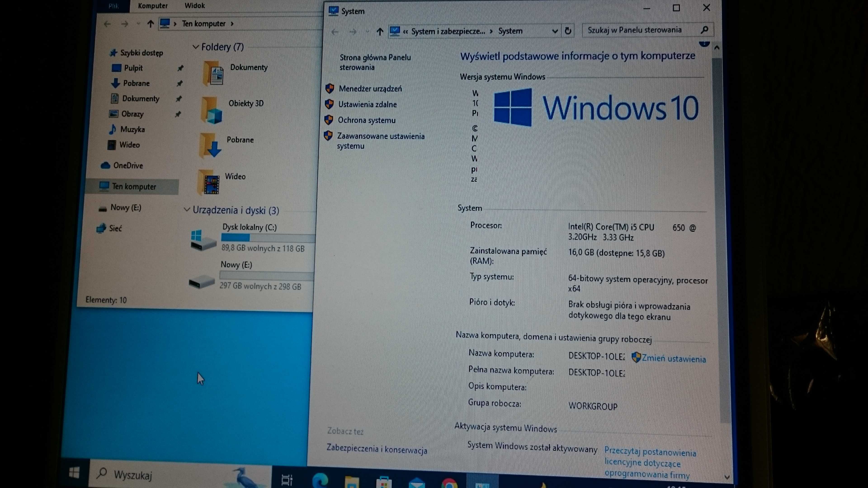Open Task View on taskbar

(x=287, y=480)
